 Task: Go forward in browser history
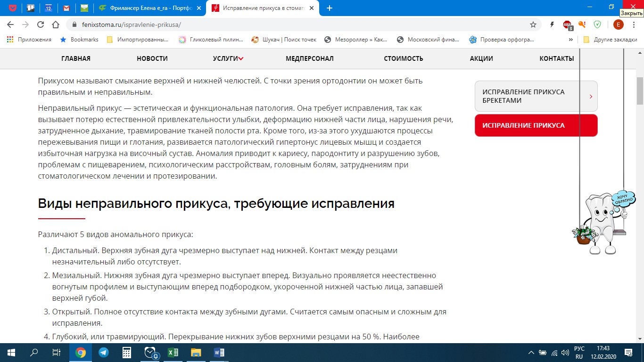click(x=25, y=25)
